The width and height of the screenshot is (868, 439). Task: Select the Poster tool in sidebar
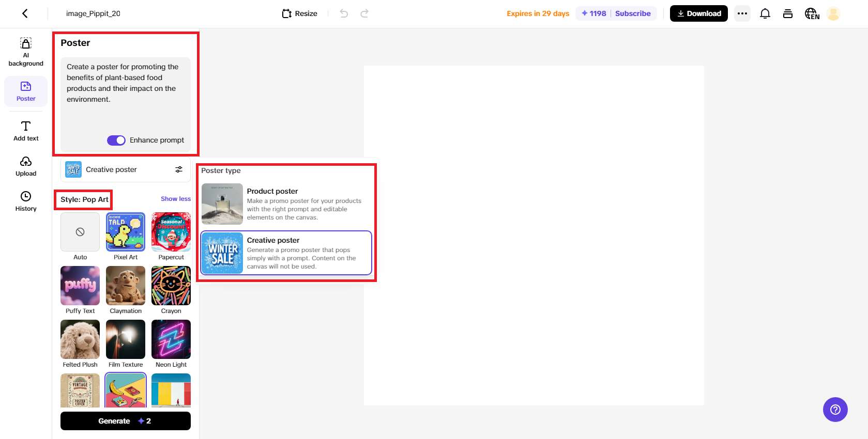(26, 91)
